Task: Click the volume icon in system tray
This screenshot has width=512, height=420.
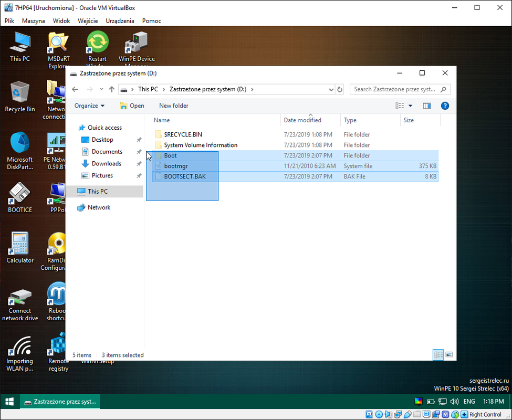Action: (x=454, y=402)
